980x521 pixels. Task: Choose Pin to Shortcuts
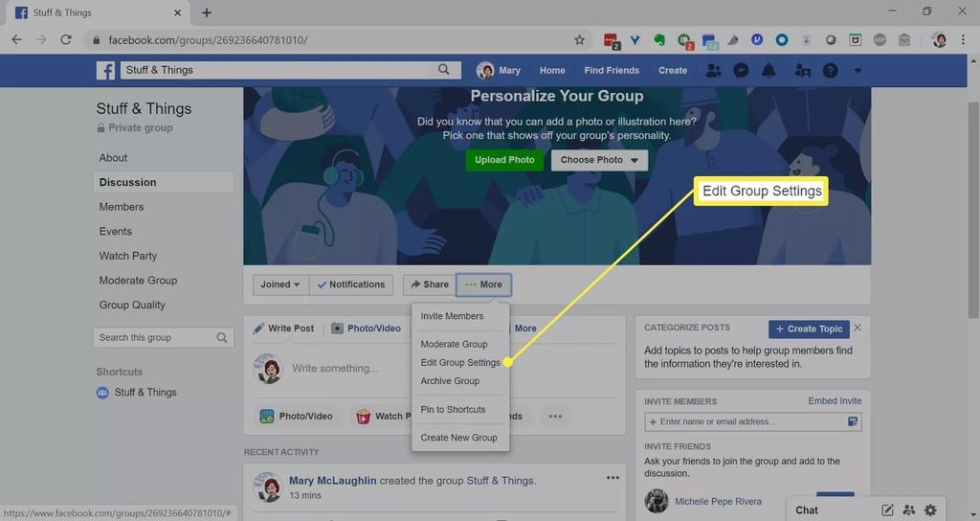453,410
